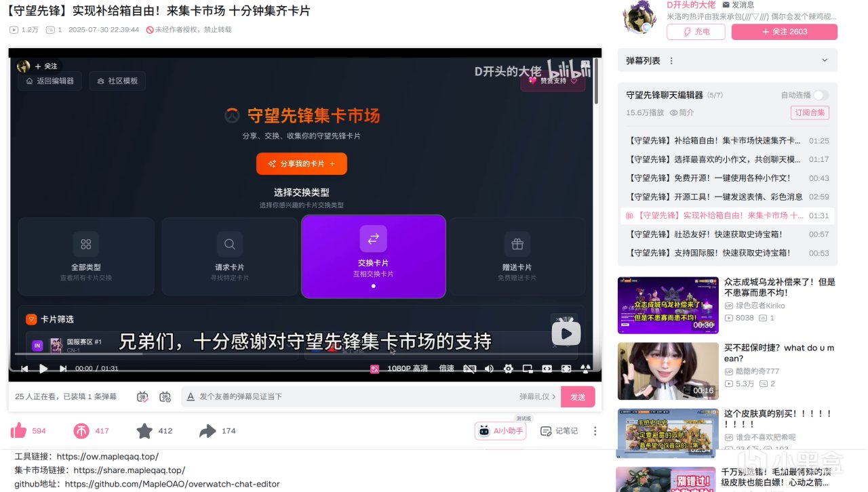Play episode 开源工具！一键发送表情、彩色消息
This screenshot has height=492, width=868.
728,197
